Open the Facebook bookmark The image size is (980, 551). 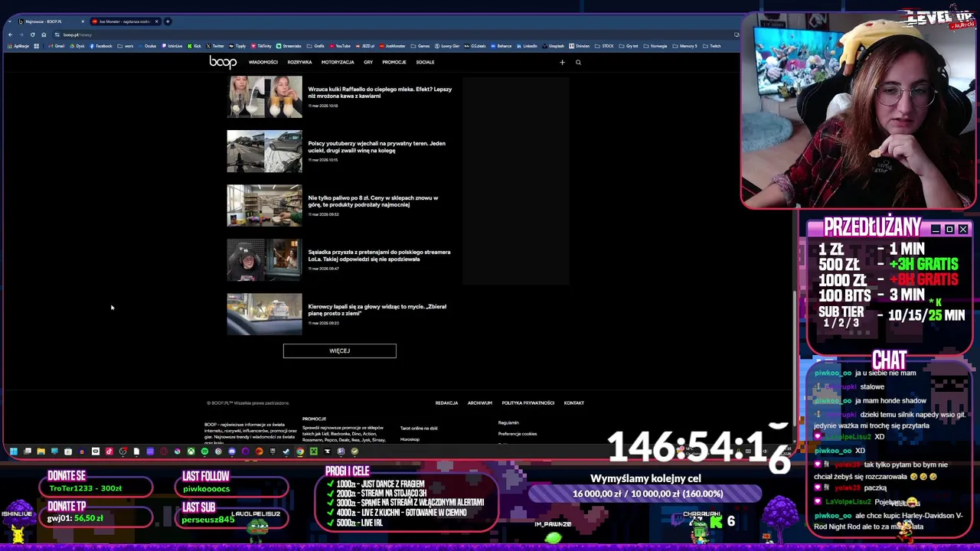100,46
